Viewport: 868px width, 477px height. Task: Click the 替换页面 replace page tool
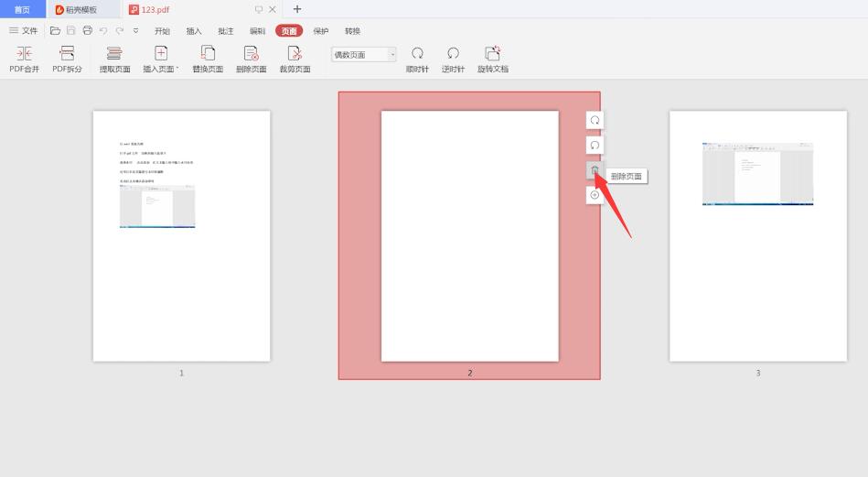click(x=208, y=60)
